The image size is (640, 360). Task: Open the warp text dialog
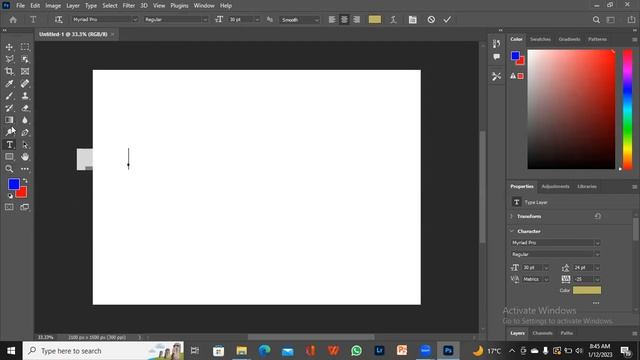pos(393,20)
